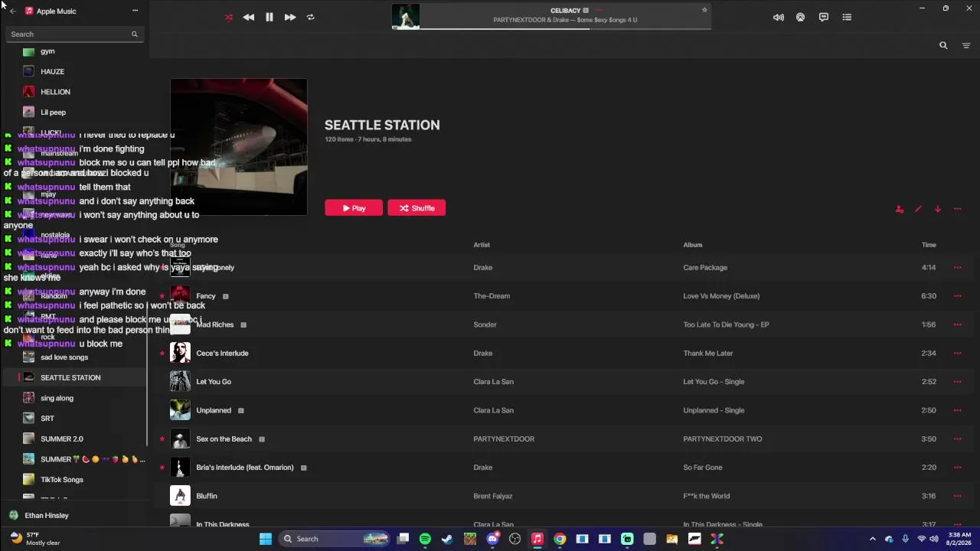Skip forward to the next track
The width and height of the screenshot is (980, 551).
tap(290, 17)
